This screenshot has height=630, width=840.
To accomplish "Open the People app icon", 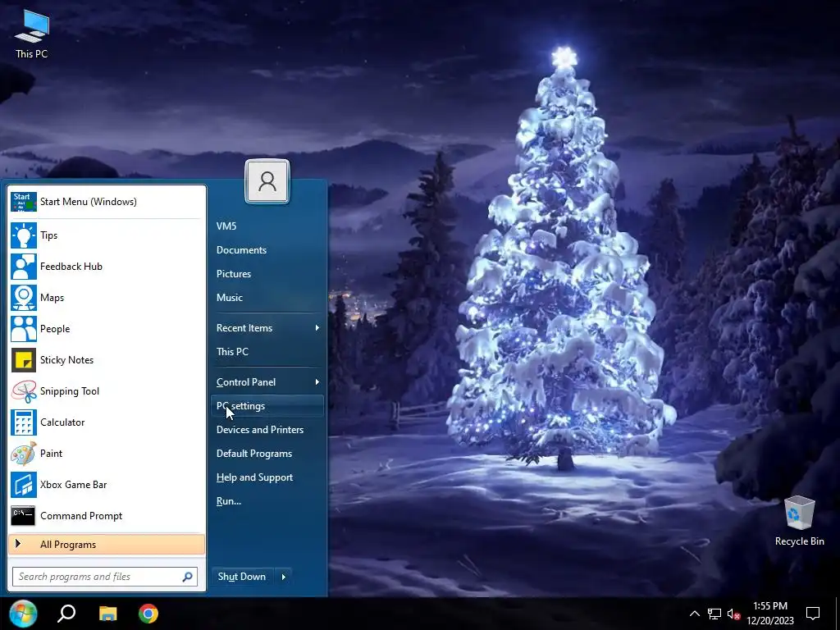I will click(x=24, y=328).
